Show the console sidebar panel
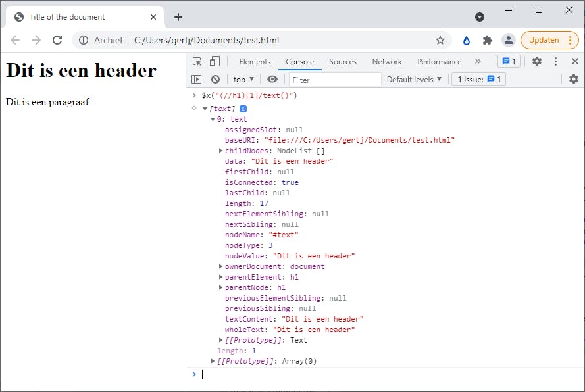 [196, 80]
